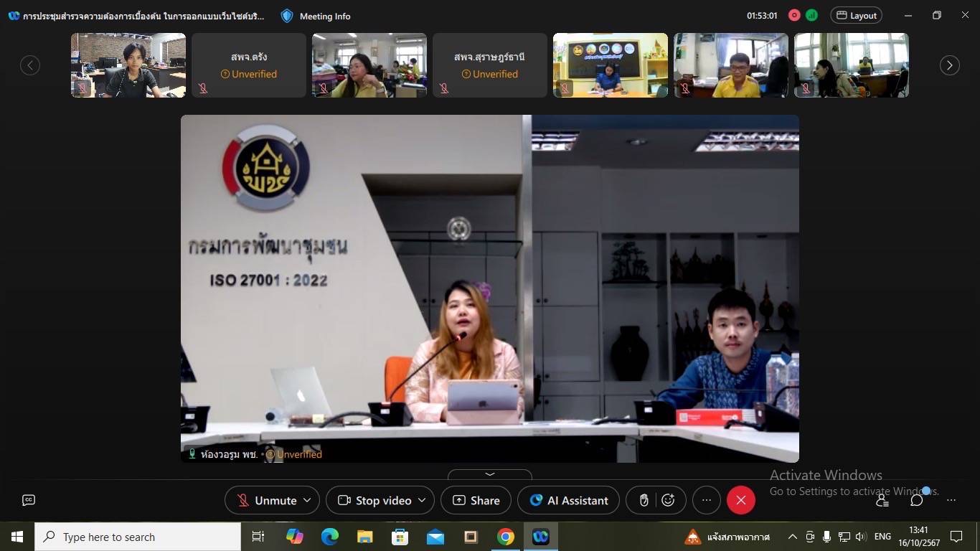Click the green network quality icon

tap(811, 15)
